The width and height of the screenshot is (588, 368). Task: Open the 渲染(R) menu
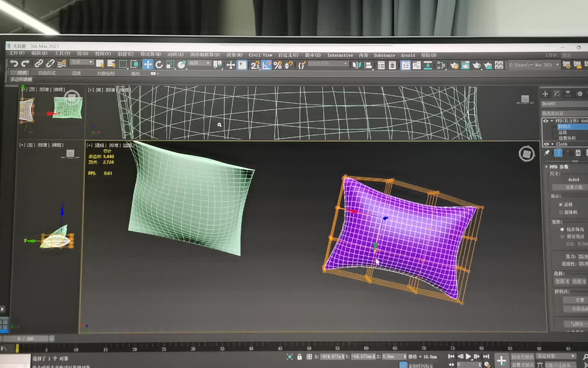[x=234, y=55]
